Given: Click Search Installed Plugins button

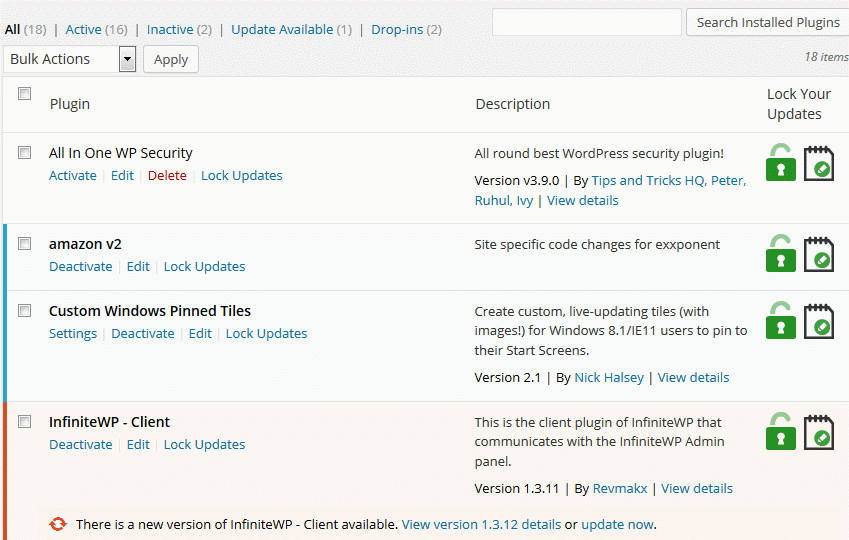Looking at the screenshot, I should pos(768,22).
